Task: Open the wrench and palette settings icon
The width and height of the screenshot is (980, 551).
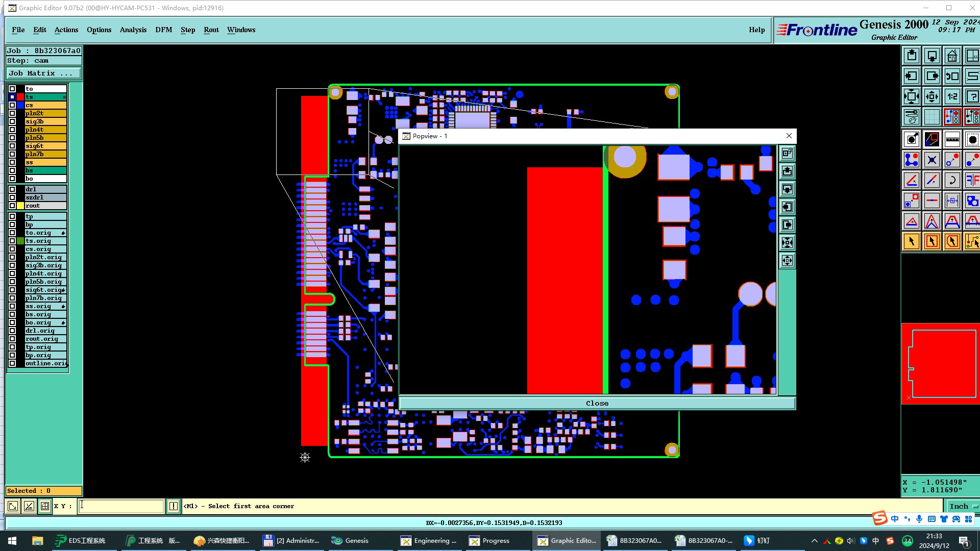Action: pyautogui.click(x=912, y=117)
